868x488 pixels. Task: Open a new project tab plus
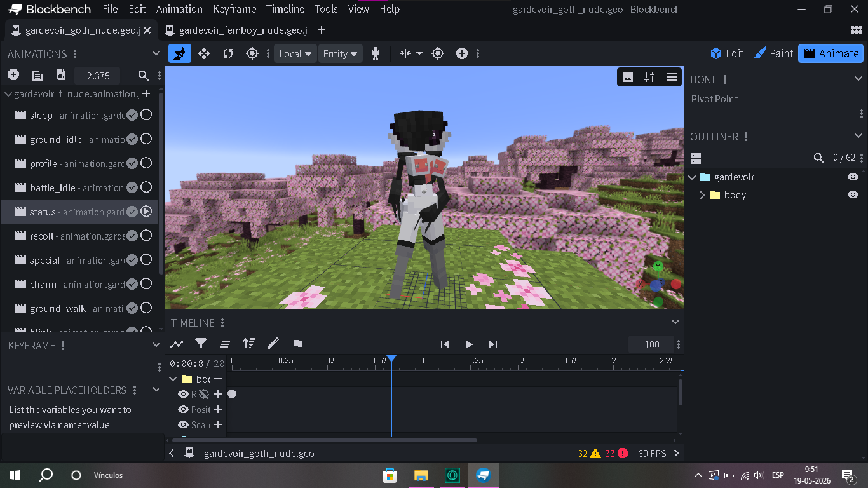[322, 30]
